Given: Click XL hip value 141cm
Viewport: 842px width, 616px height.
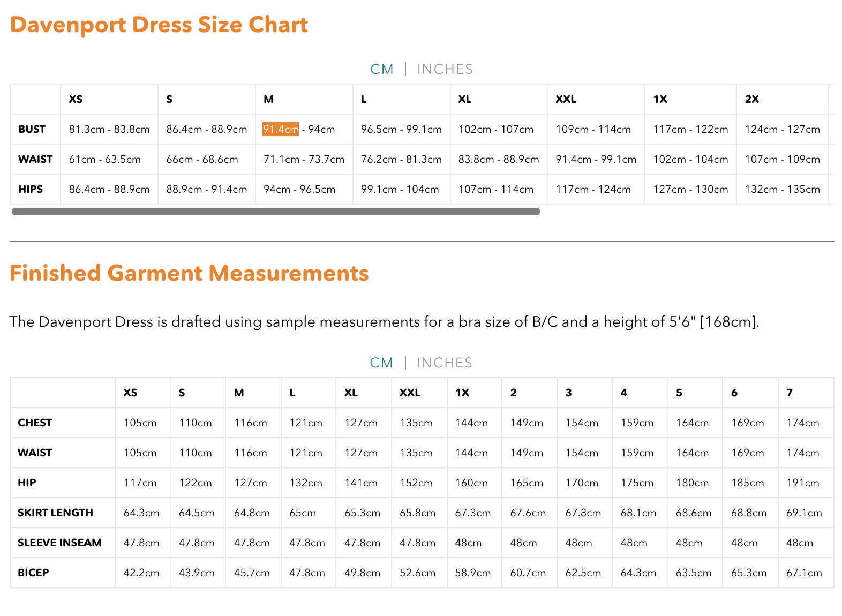Looking at the screenshot, I should [361, 483].
